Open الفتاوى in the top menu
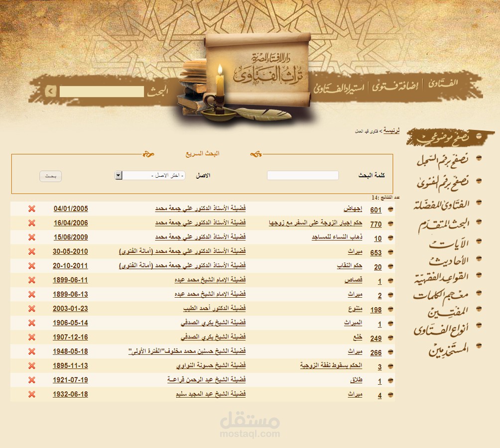The width and height of the screenshot is (500, 448). point(443,84)
